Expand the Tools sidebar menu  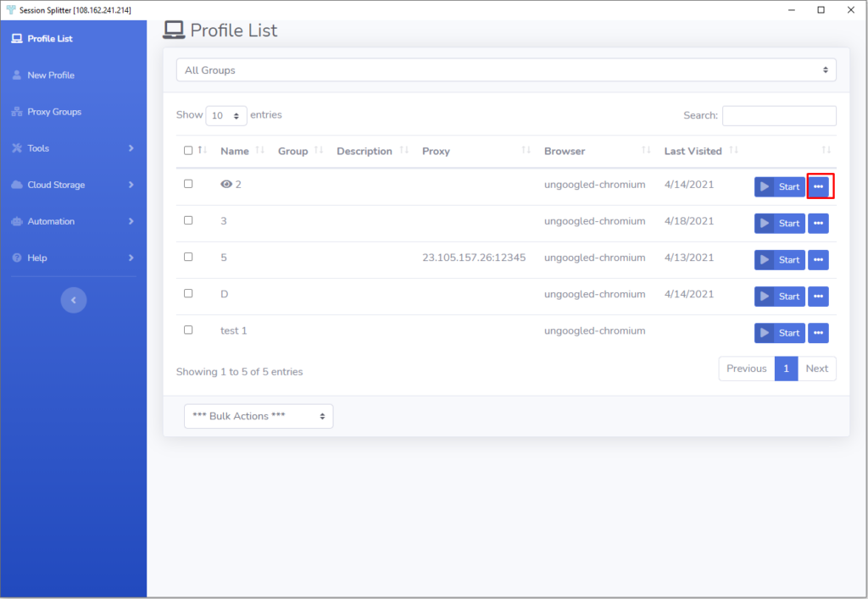point(73,148)
